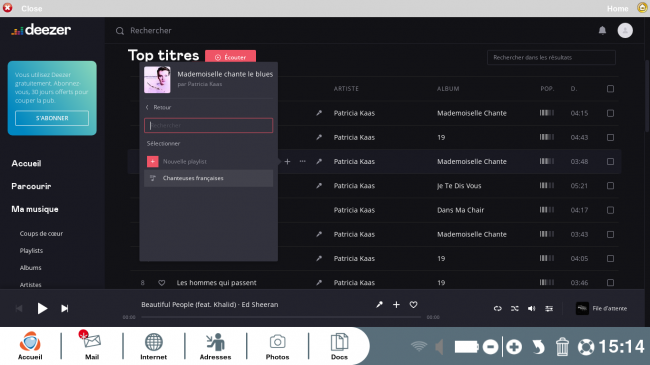Check the 03:48 track checkbox
The width and height of the screenshot is (650, 365).
tap(610, 161)
